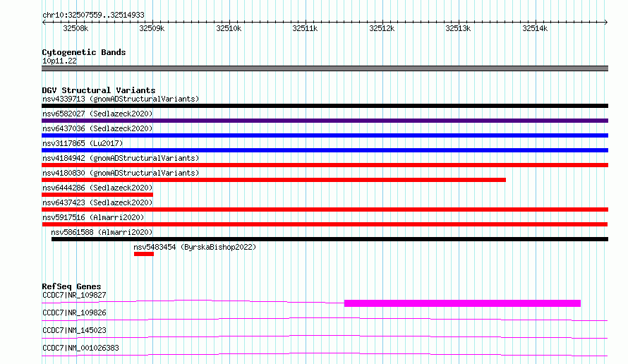Select the NR_109826 intron line
Viewport: 628px width, 364px height.
[x=325, y=319]
